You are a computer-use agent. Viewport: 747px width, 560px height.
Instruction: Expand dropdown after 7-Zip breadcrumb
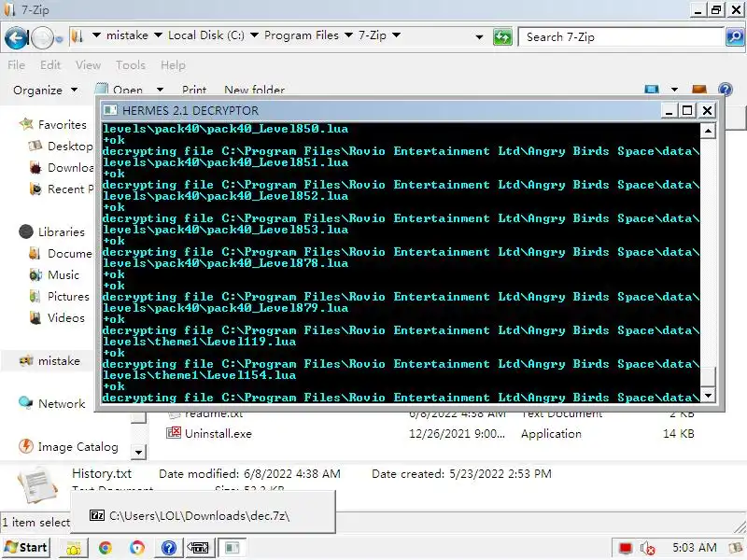(396, 35)
